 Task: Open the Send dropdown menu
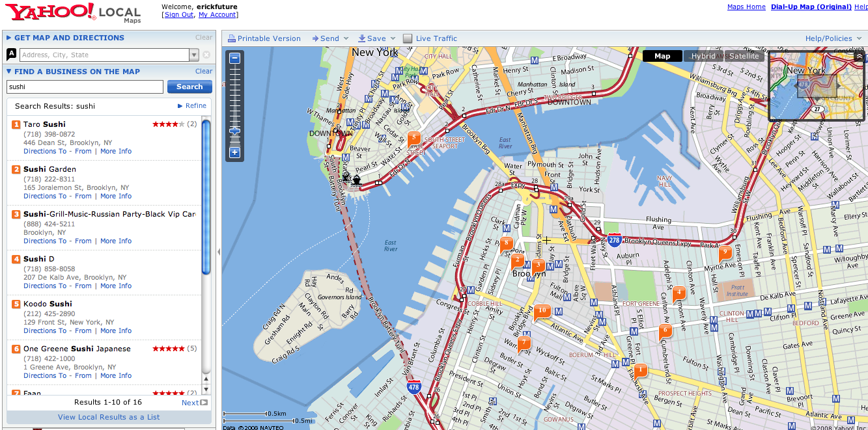pyautogui.click(x=330, y=38)
